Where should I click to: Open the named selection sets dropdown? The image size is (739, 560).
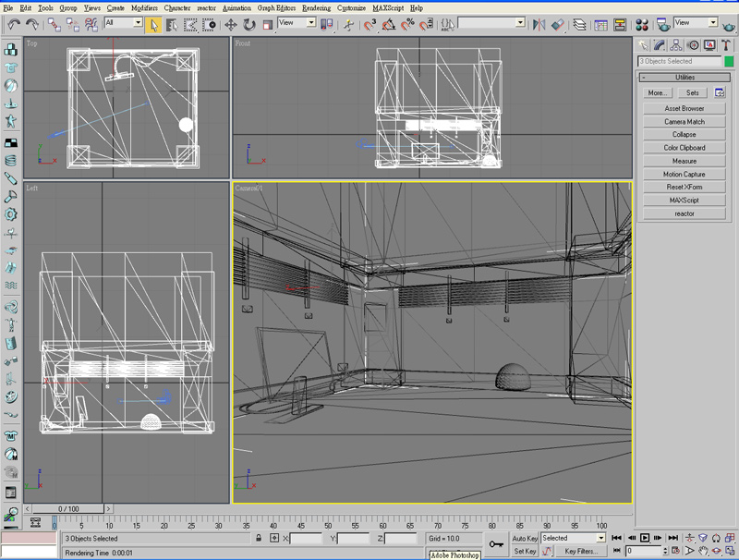click(x=491, y=22)
